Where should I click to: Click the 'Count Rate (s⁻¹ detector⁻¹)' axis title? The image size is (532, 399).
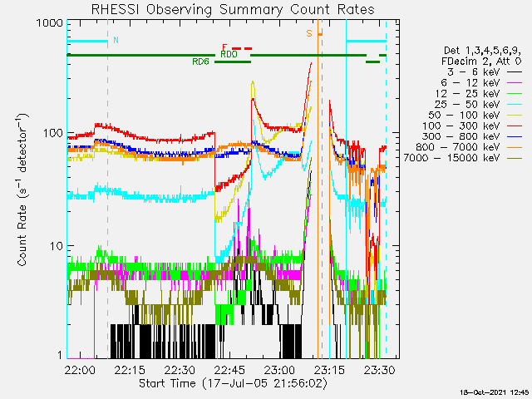22,190
